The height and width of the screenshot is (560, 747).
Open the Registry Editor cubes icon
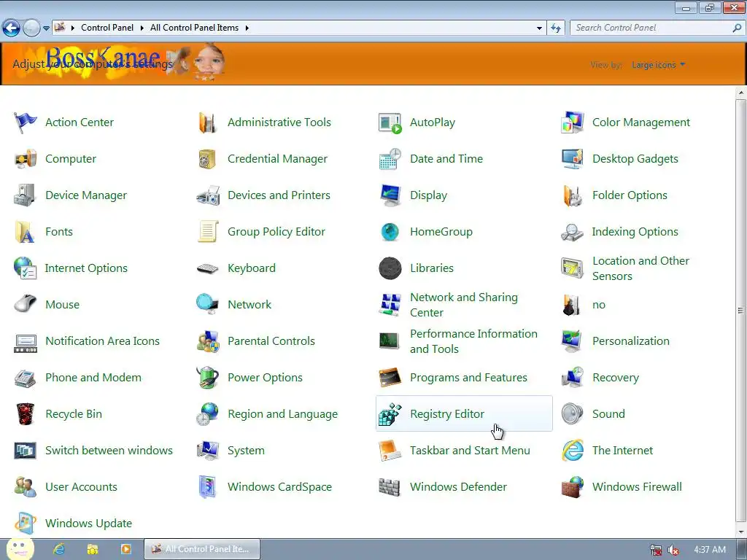click(390, 414)
